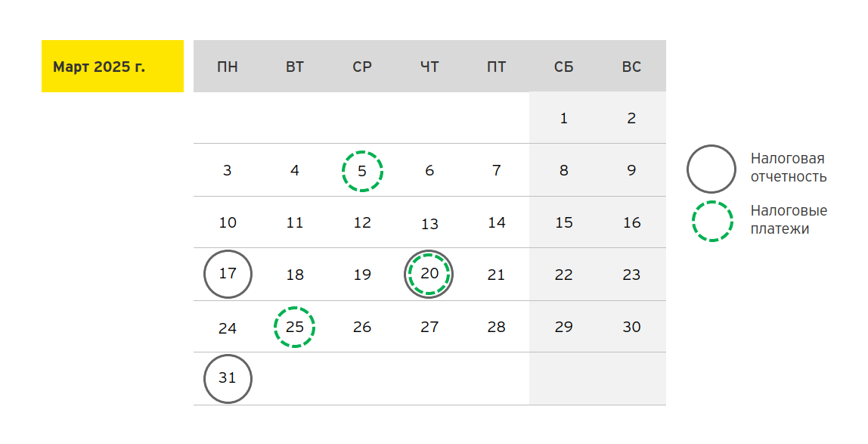Viewport: 868px width, 444px height.
Task: Select the green dashed date 25
Action: pyautogui.click(x=295, y=327)
